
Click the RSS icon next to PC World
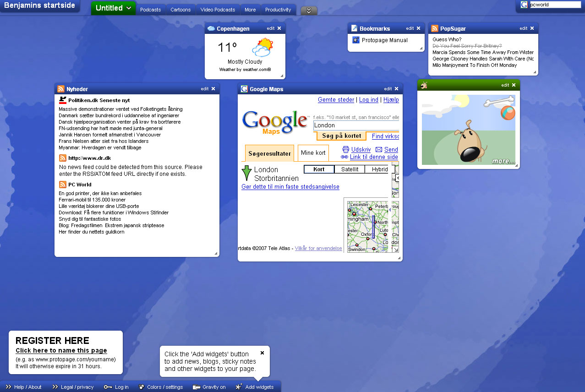63,185
